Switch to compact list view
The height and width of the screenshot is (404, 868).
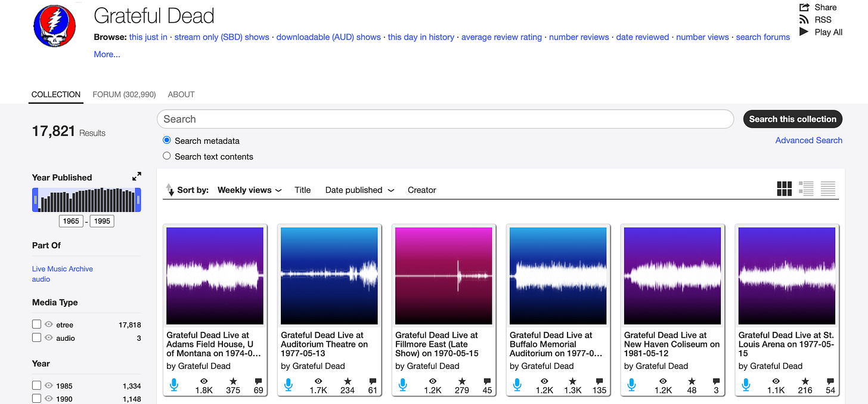click(828, 189)
